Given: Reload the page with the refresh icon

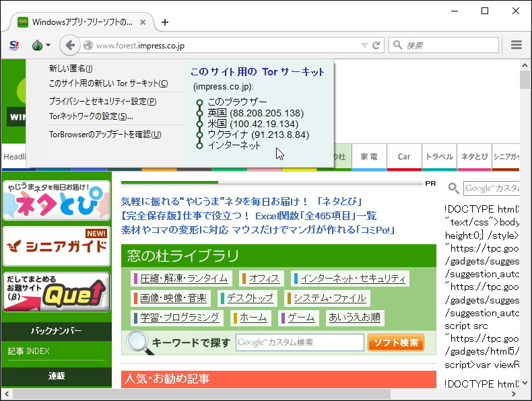Looking at the screenshot, I should (x=376, y=45).
